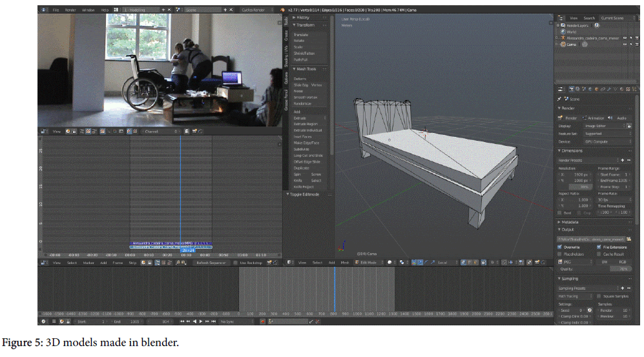Select the Material properties tab icon
This screenshot has height=357, width=644.
[622, 89]
